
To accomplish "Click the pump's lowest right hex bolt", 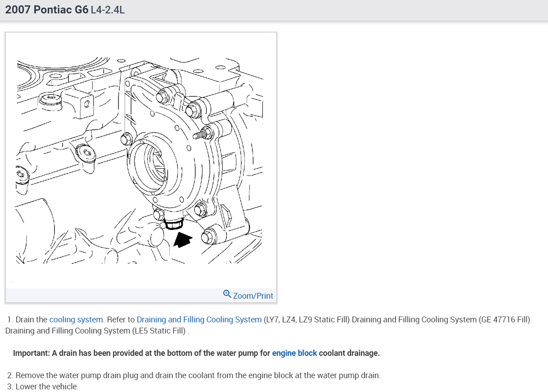I will point(208,235).
